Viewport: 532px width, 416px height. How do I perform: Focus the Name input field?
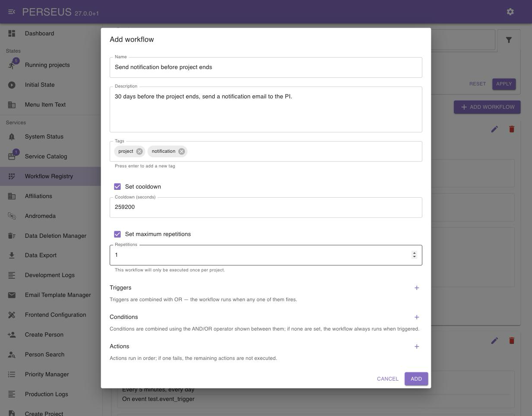click(266, 67)
